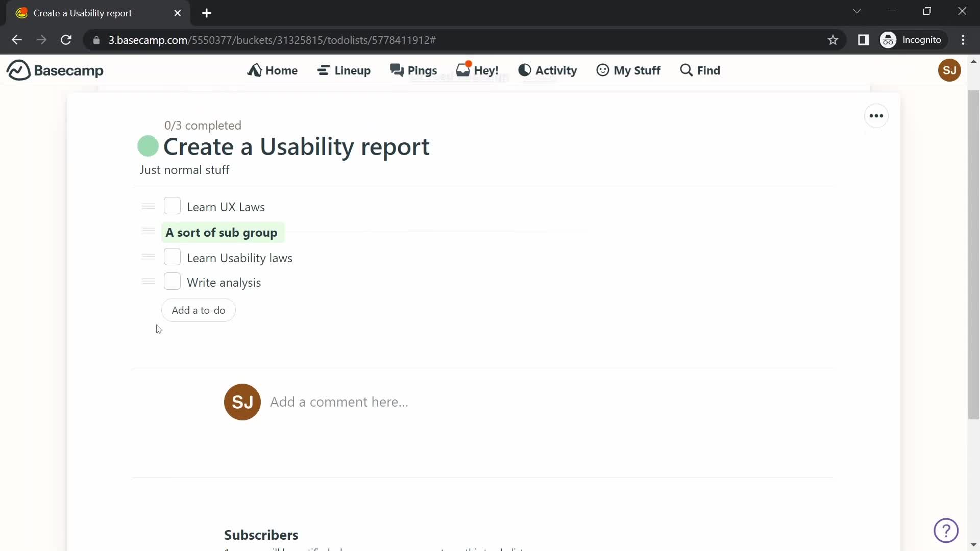Click the Basecamp home logo icon
Image resolution: width=980 pixels, height=551 pixels.
click(x=17, y=70)
